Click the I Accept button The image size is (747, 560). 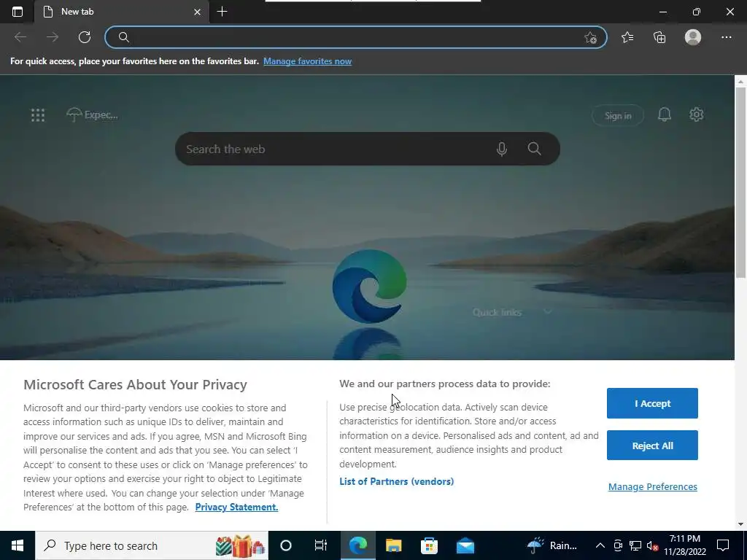652,403
